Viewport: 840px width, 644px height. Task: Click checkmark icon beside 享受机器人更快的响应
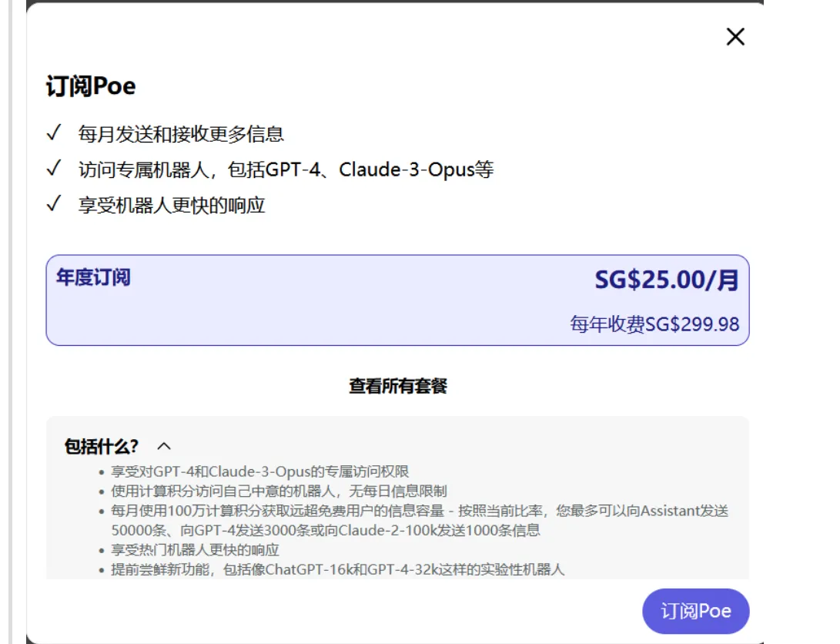click(54, 205)
